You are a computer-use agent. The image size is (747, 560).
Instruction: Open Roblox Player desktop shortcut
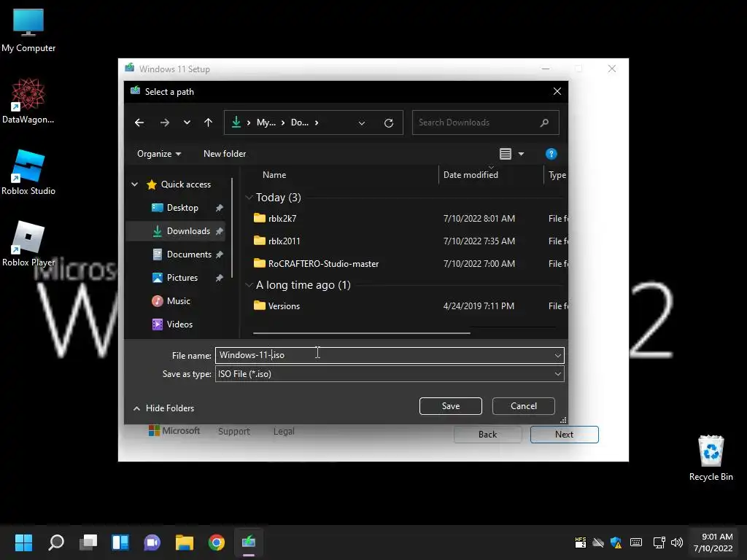(x=28, y=244)
